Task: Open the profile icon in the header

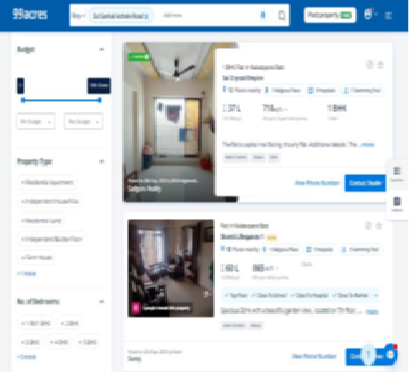Action: (x=368, y=14)
